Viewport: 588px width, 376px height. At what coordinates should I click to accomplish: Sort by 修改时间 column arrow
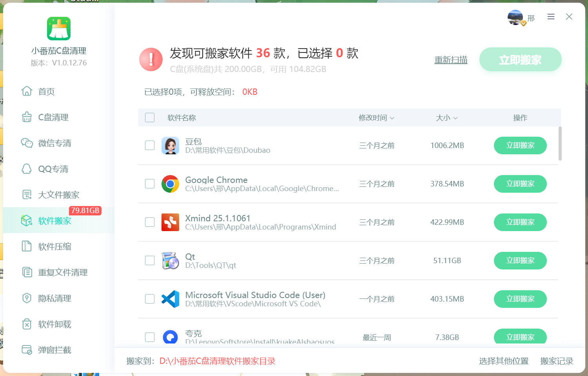click(392, 118)
